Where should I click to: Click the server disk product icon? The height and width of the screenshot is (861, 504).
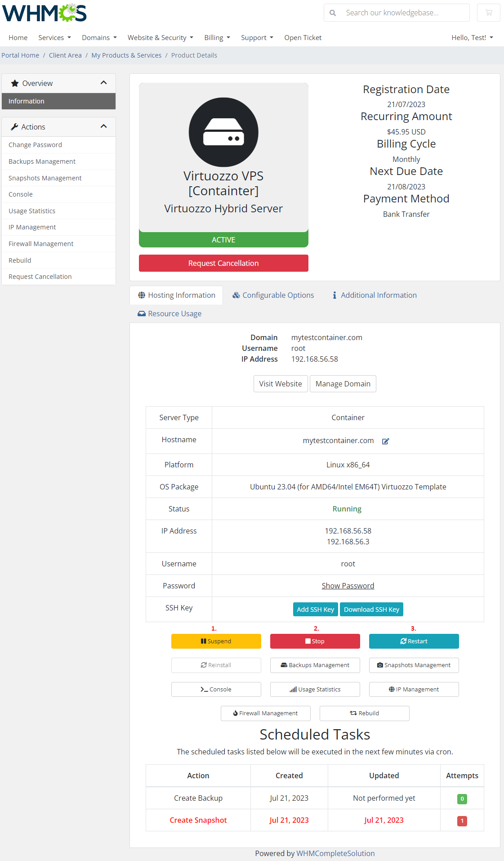click(223, 132)
